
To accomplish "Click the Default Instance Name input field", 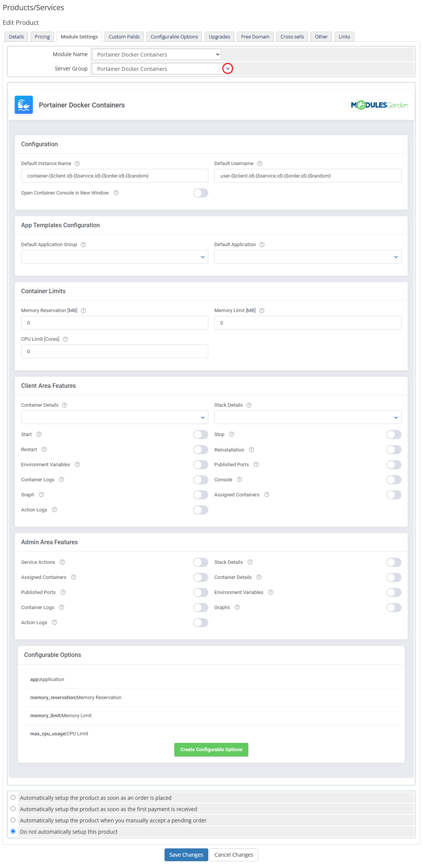I will (x=115, y=176).
